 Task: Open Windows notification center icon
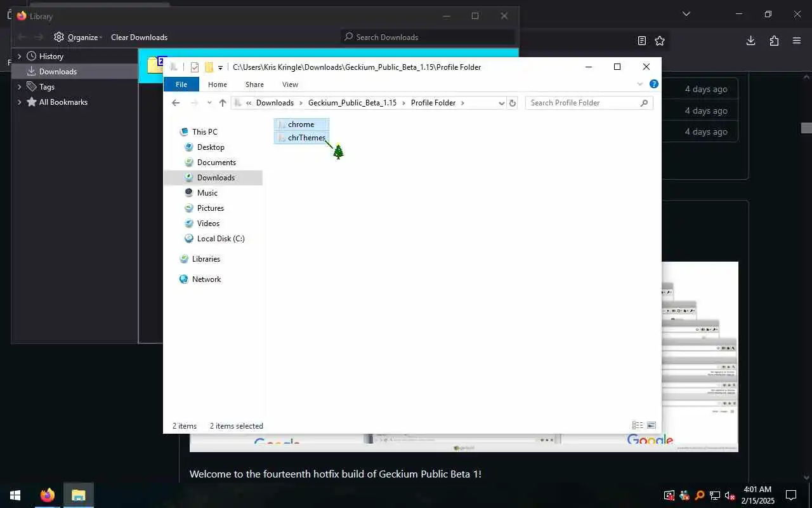click(791, 495)
